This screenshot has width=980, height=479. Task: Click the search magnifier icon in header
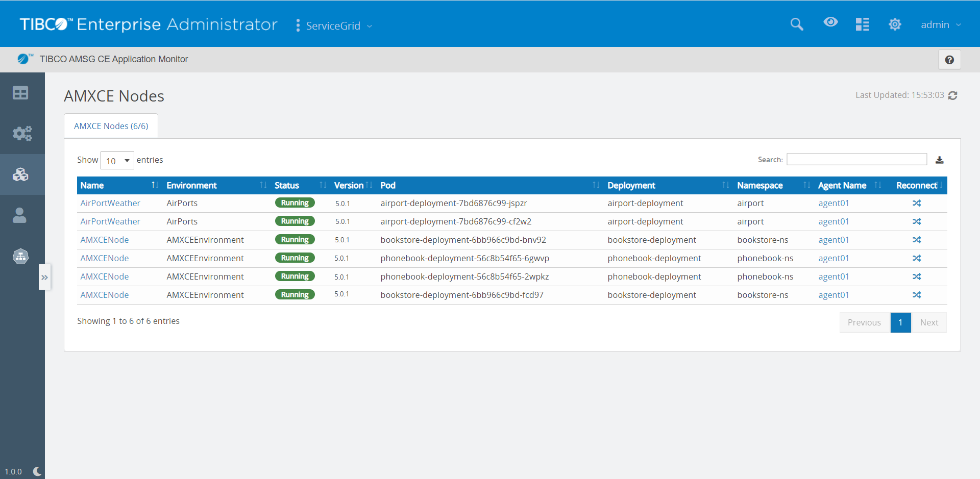coord(796,24)
